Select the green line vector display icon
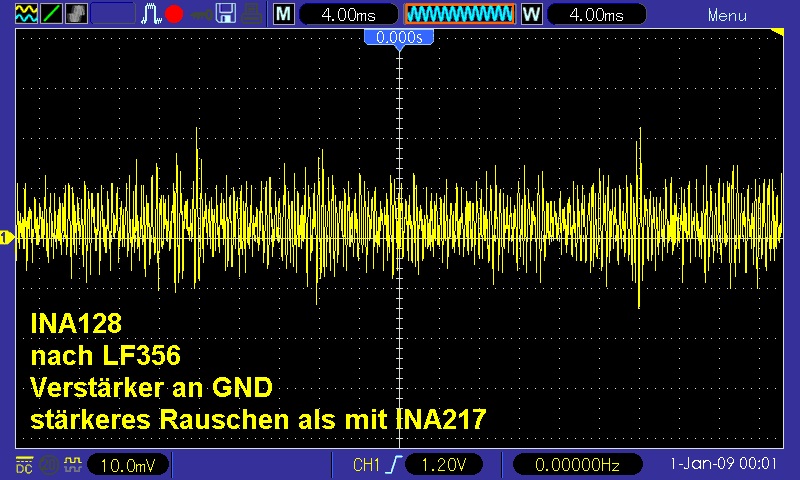The height and width of the screenshot is (480, 800). [51, 14]
